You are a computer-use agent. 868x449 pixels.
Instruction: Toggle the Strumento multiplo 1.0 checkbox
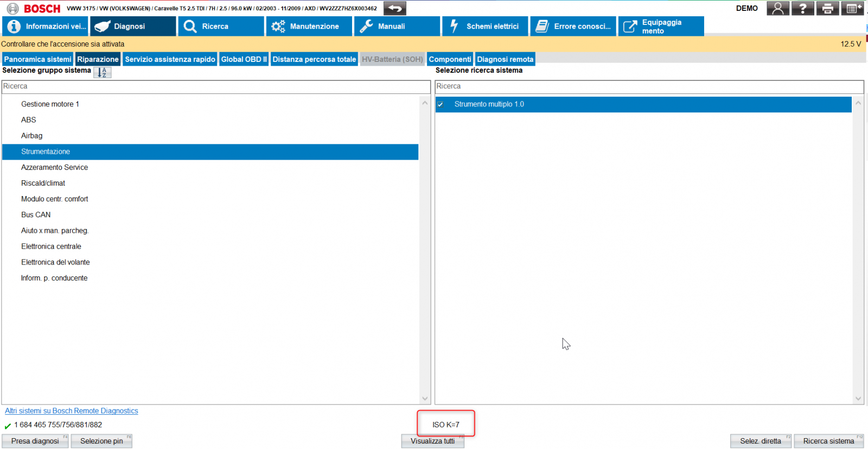441,104
